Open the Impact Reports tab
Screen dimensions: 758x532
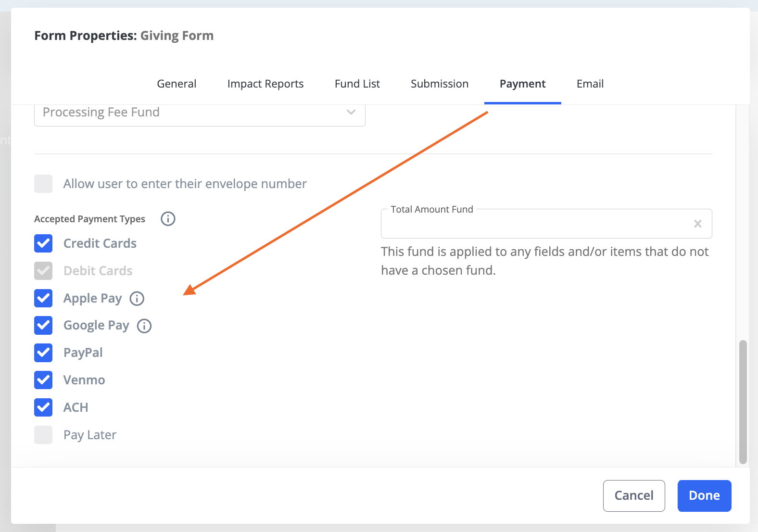(x=265, y=84)
